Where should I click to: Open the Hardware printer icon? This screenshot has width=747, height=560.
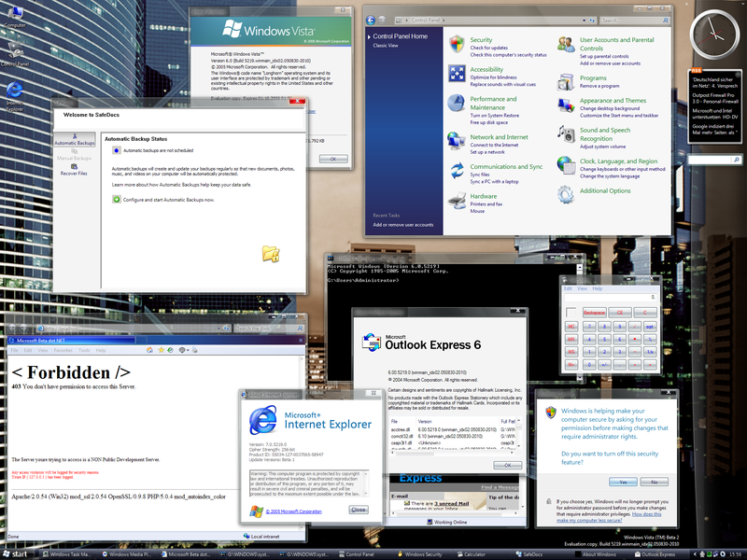coord(457,202)
